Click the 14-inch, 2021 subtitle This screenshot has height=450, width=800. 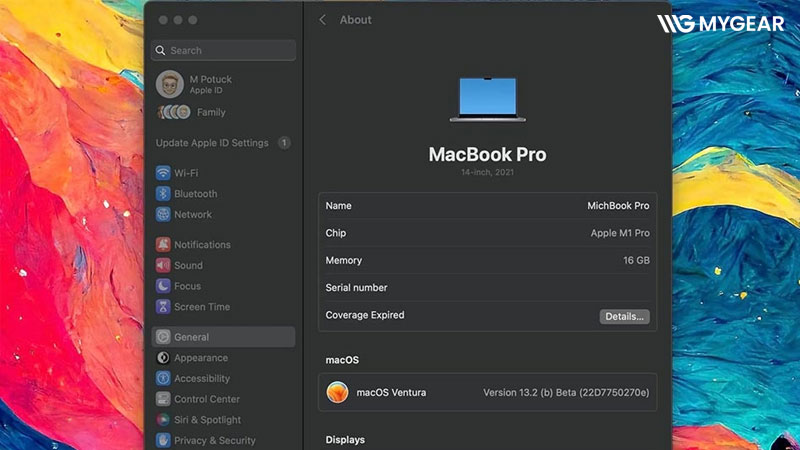click(x=487, y=172)
